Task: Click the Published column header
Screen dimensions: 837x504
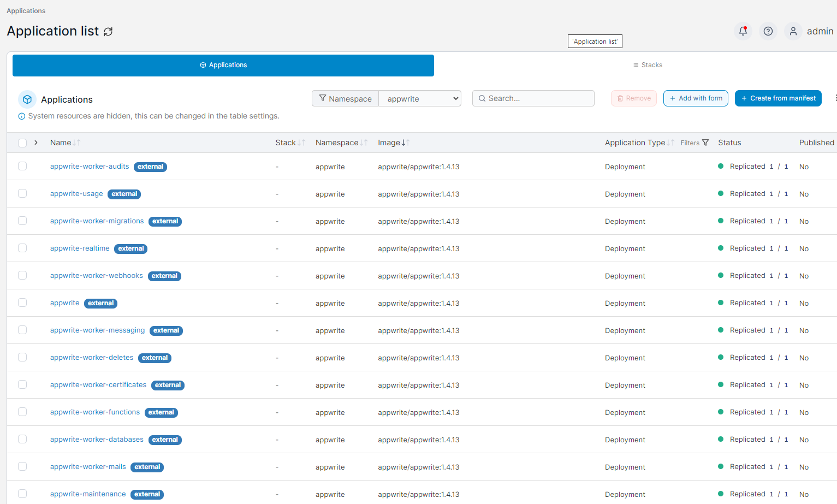Action: click(x=817, y=143)
